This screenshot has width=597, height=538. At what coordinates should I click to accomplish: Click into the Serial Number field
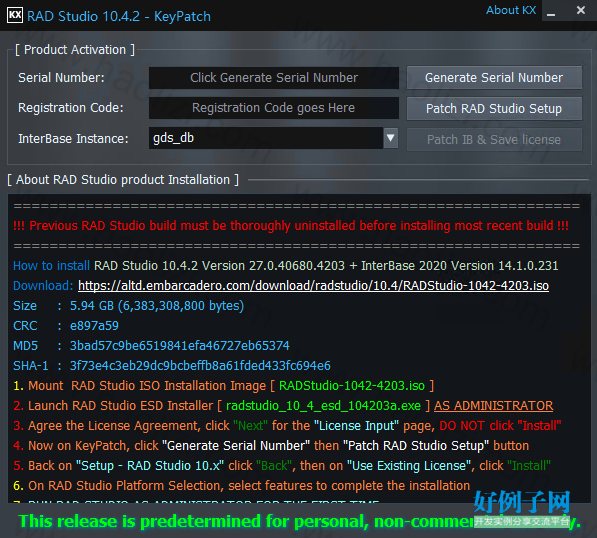274,78
